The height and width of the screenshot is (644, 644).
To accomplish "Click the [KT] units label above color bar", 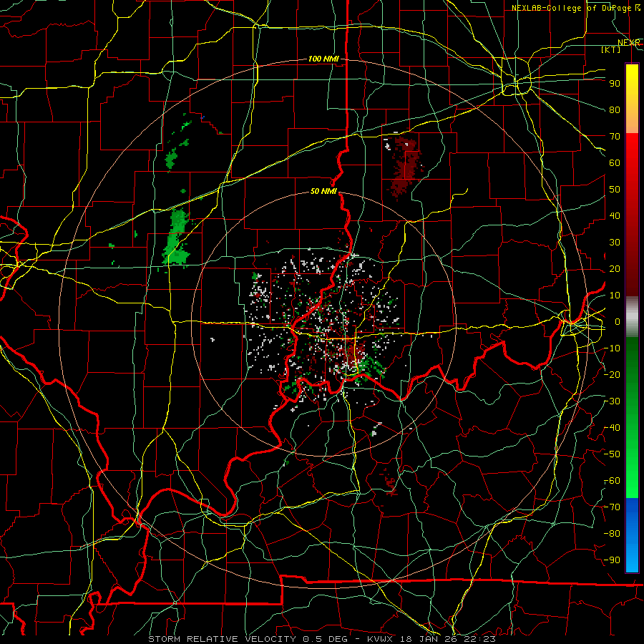I will pos(610,49).
